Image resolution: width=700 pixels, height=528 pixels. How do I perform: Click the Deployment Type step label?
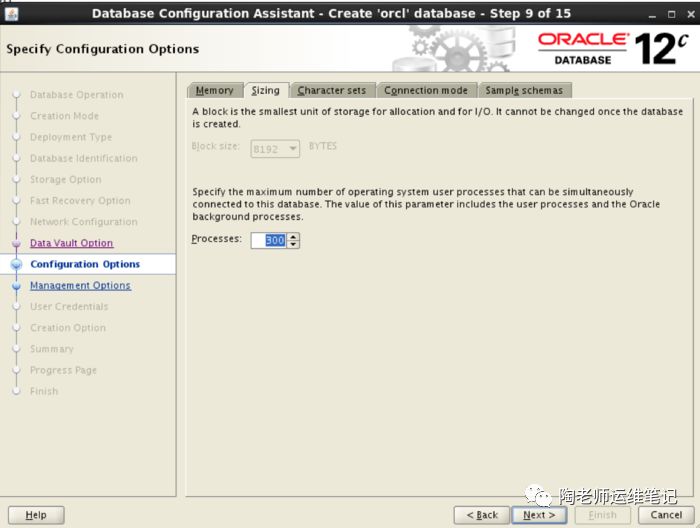coord(71,137)
